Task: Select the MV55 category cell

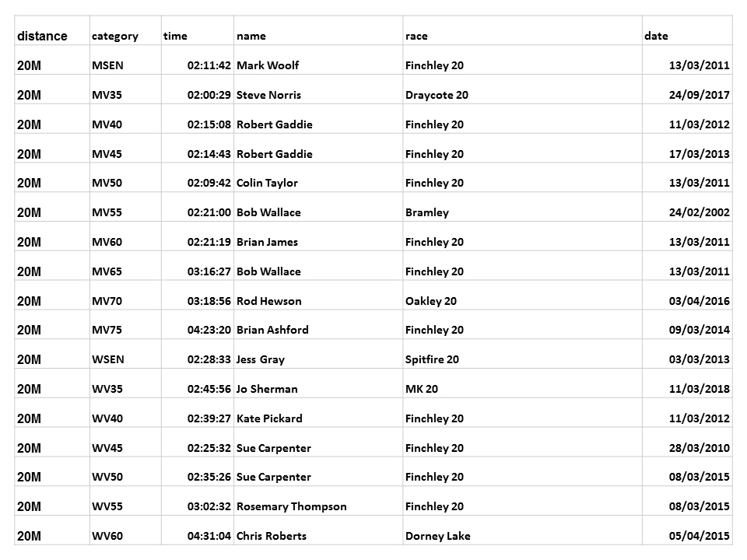Action: [x=107, y=212]
